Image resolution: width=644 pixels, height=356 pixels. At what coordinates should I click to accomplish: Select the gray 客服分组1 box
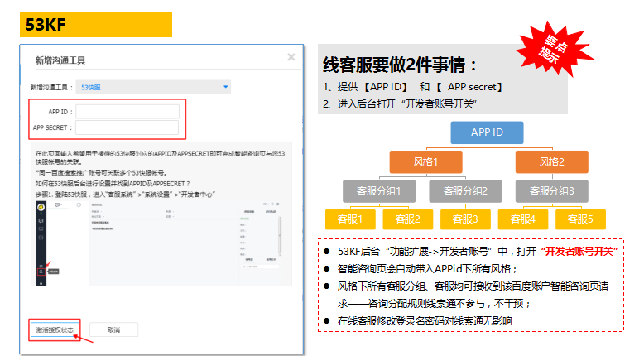point(379,191)
